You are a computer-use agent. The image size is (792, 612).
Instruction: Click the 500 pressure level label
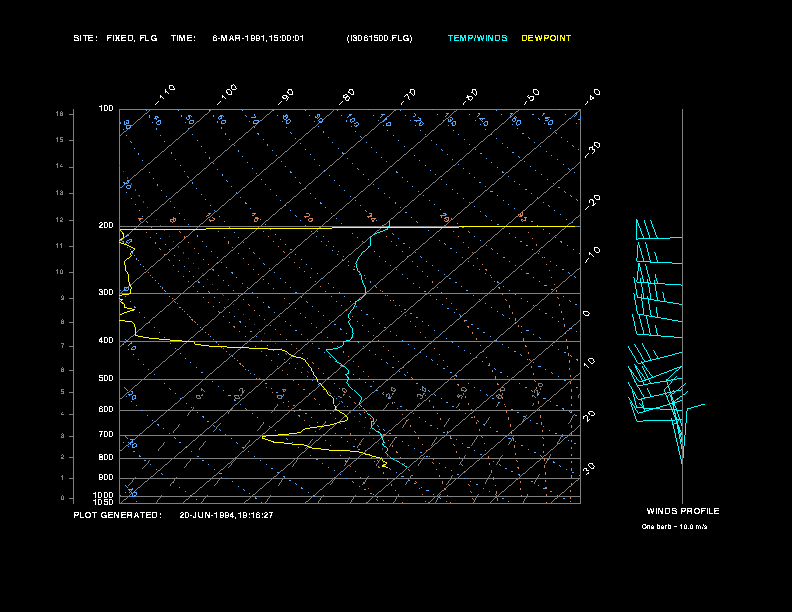pyautogui.click(x=106, y=379)
